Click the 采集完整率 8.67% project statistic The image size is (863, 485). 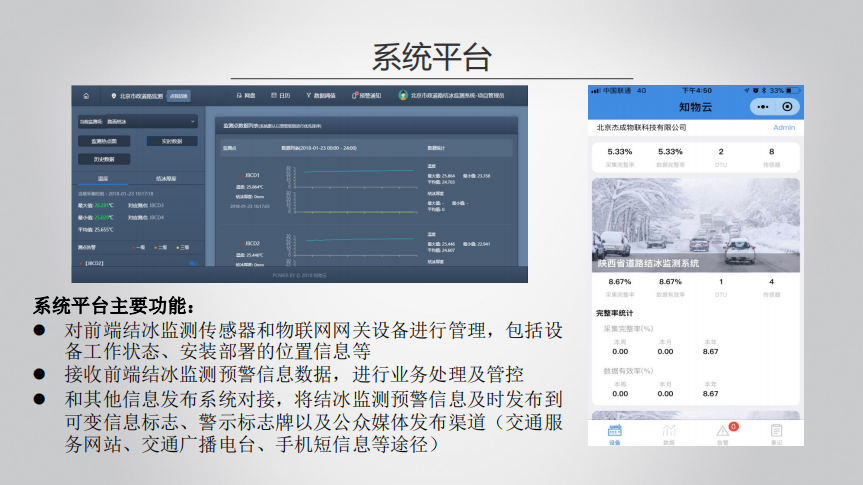(620, 287)
